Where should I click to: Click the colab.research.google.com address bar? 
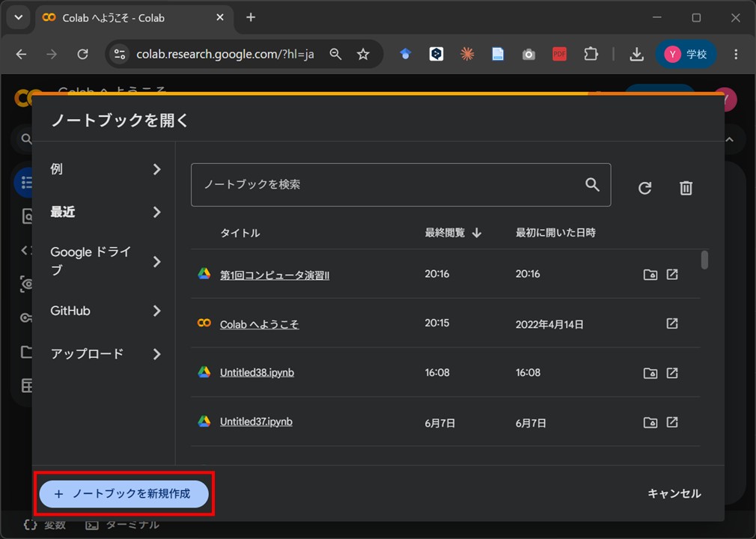click(x=225, y=54)
